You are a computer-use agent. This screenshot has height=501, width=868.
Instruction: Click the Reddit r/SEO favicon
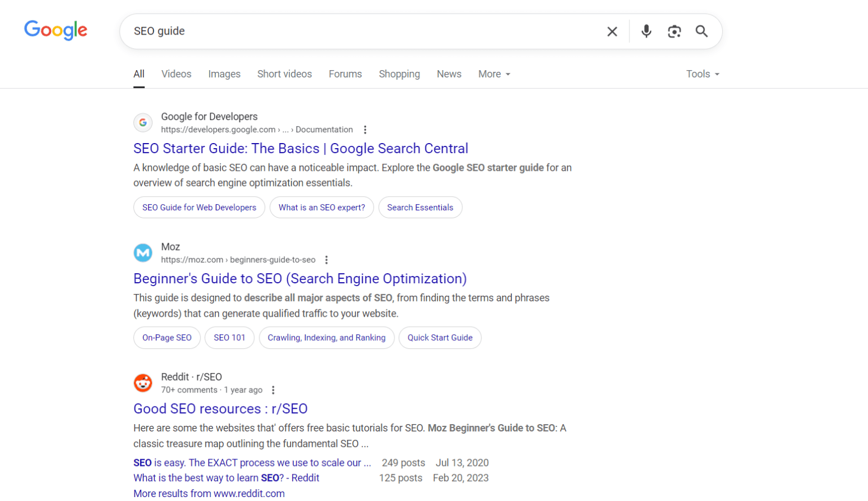[143, 383]
